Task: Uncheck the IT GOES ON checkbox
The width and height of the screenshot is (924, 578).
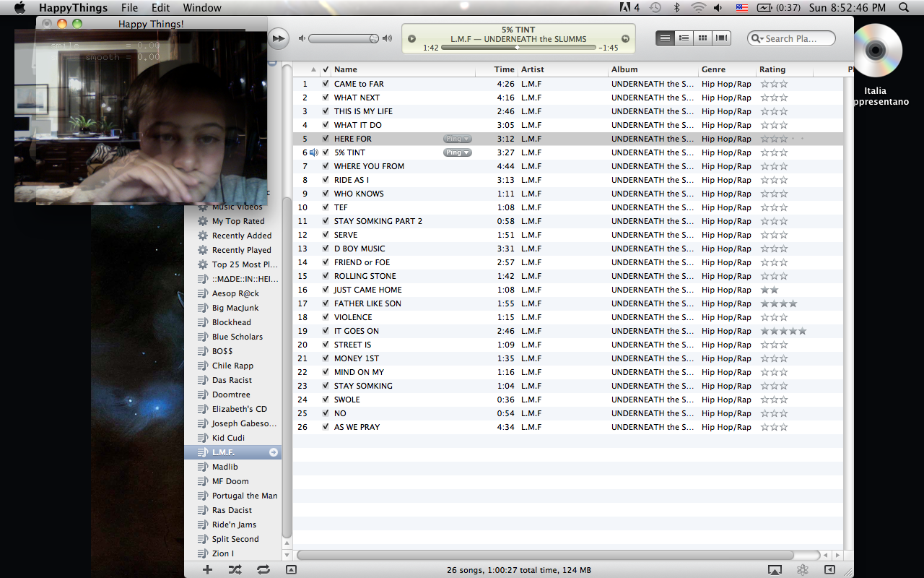Action: 326,331
